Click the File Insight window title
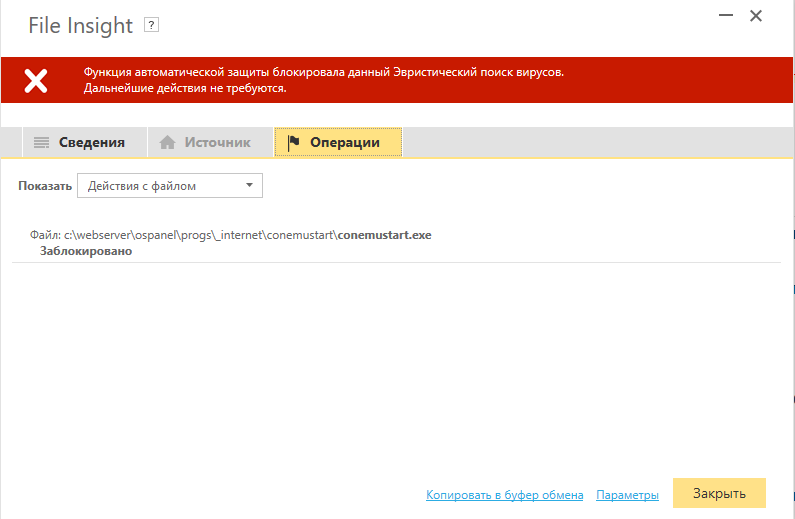Screen dimensions: 795x519 point(82,25)
